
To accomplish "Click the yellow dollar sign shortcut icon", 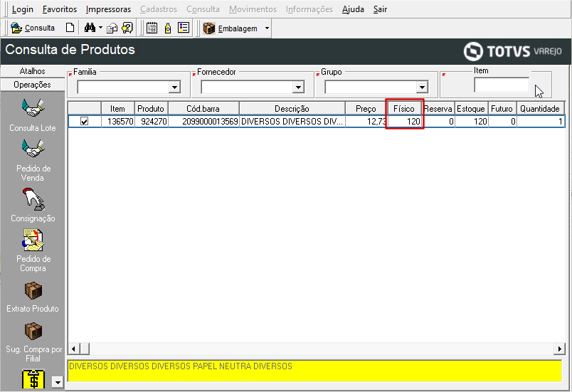I will 33,379.
